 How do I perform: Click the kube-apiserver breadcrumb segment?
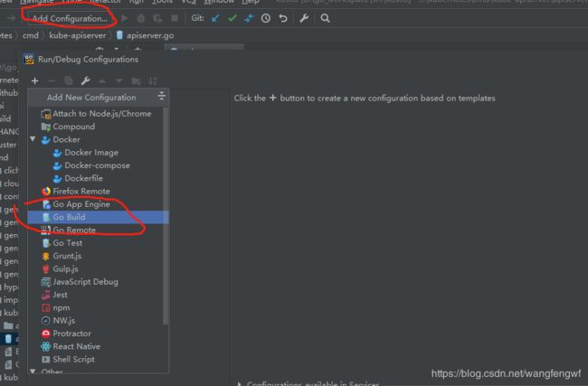78,35
